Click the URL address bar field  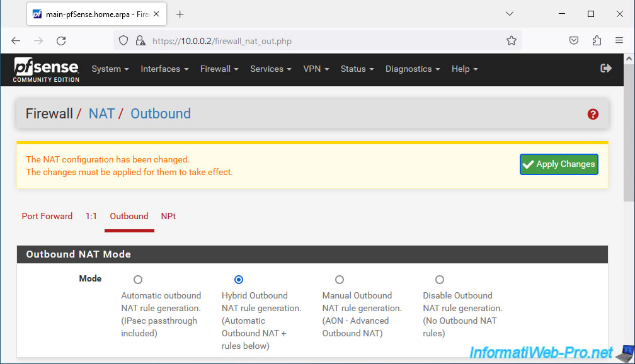click(x=324, y=41)
